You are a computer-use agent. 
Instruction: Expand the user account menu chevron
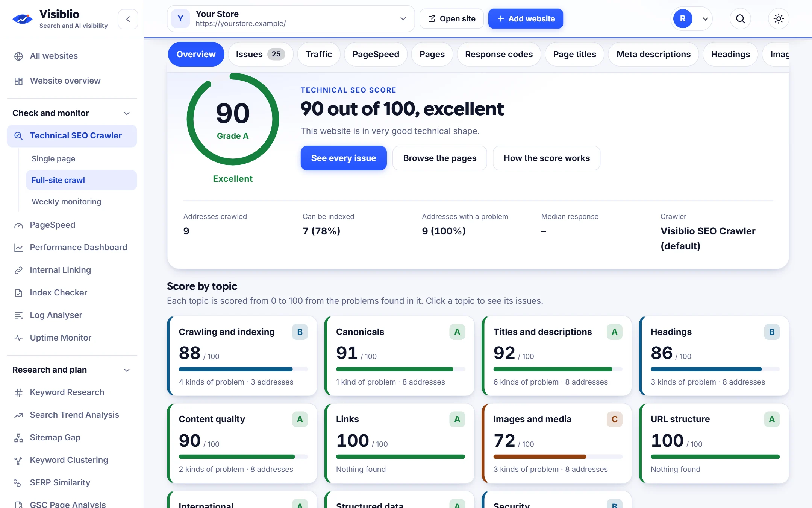(705, 19)
